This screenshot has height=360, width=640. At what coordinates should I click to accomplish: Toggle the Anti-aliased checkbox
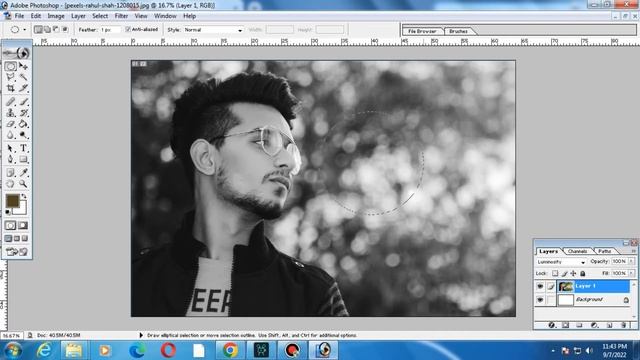[128, 29]
